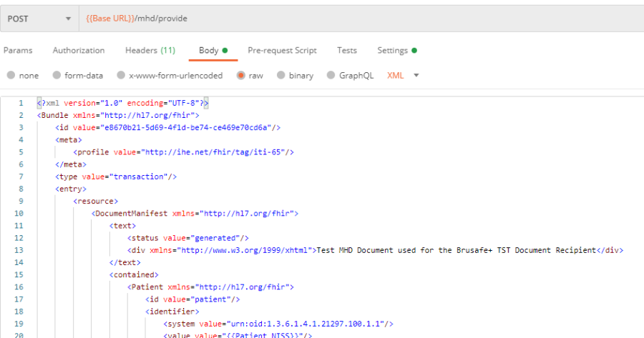Open the POST method dropdown

tap(39, 19)
